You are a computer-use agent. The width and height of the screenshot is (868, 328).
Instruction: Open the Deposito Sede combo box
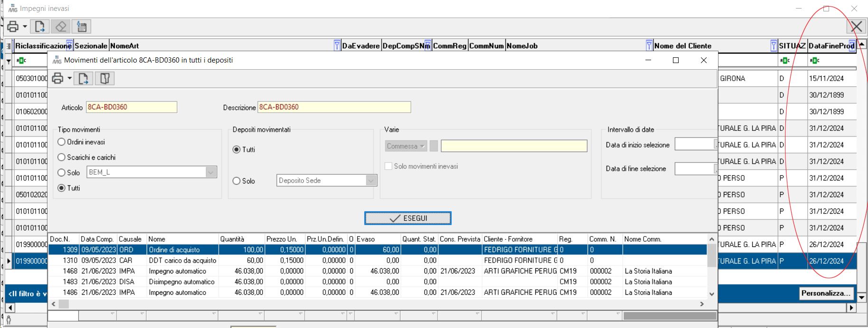[x=327, y=181]
